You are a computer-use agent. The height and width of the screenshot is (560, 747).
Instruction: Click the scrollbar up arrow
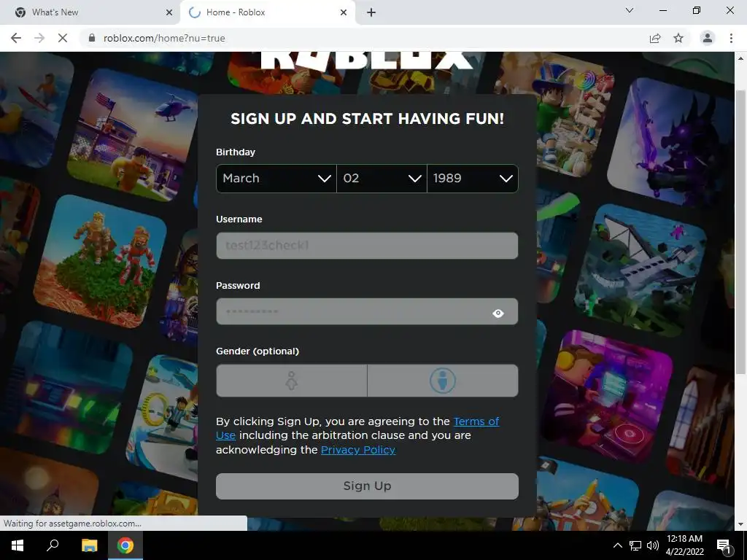tap(740, 58)
